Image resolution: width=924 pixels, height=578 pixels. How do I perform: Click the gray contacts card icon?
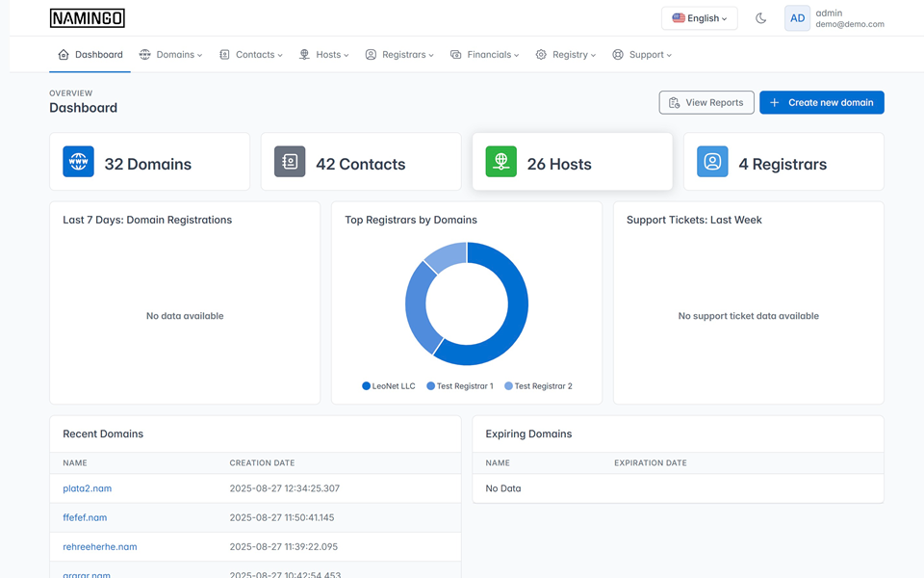pyautogui.click(x=290, y=162)
